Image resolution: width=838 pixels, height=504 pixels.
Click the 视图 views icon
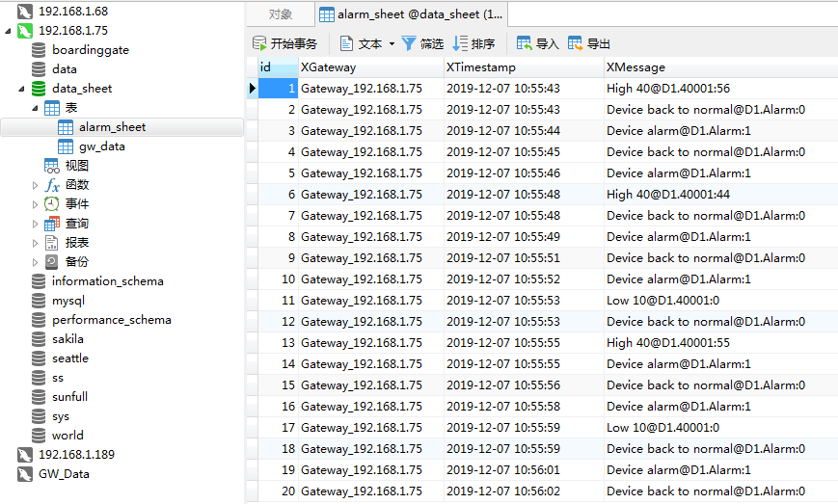tap(52, 166)
